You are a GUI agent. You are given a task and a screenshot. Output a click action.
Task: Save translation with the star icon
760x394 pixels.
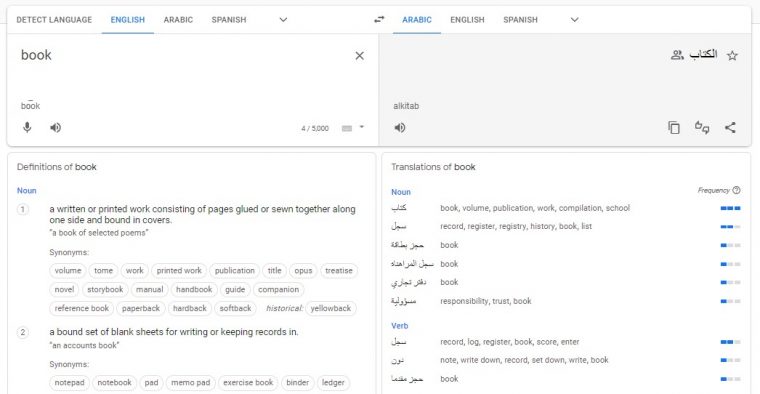pyautogui.click(x=732, y=55)
